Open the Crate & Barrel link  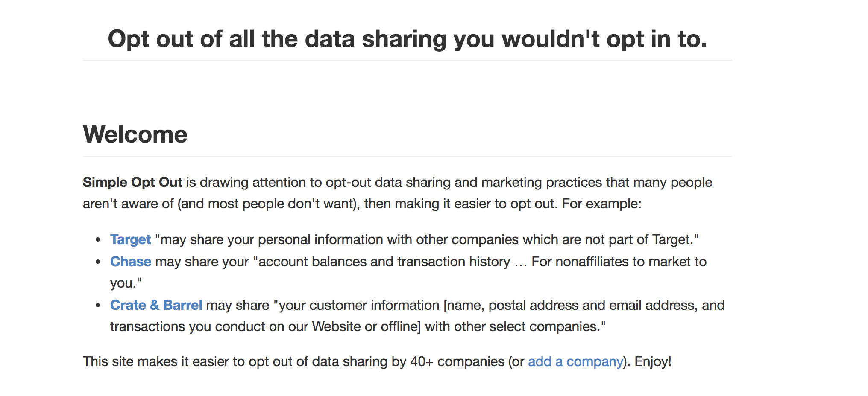(x=156, y=305)
